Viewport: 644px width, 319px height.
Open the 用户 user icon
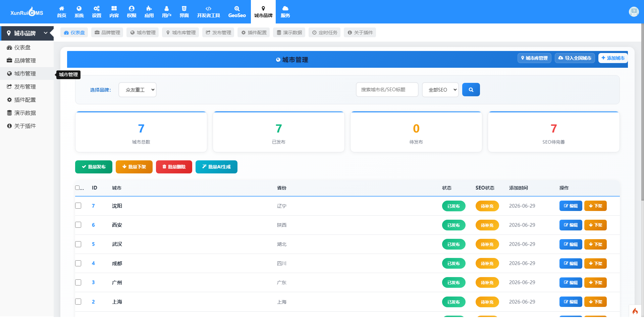166,12
